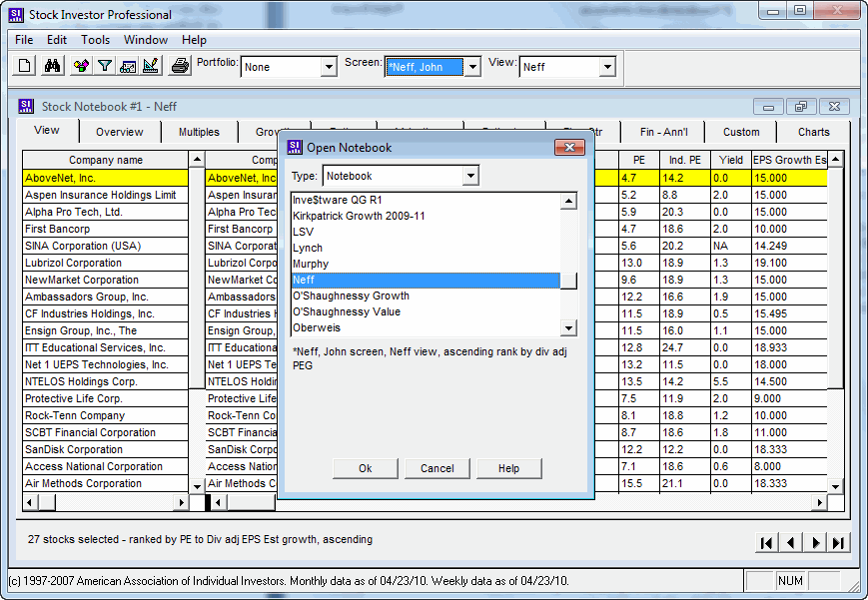868x600 pixels.
Task: Click the binoculars search icon
Action: [52, 67]
